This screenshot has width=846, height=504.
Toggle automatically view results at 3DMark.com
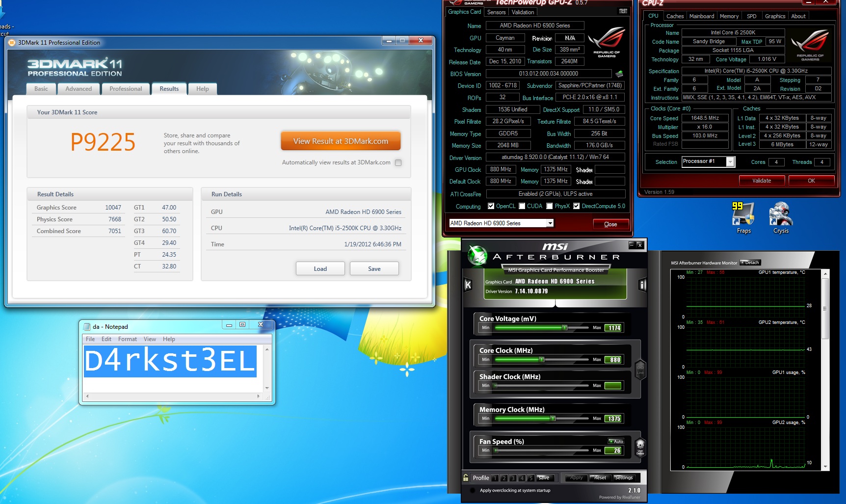pos(398,162)
